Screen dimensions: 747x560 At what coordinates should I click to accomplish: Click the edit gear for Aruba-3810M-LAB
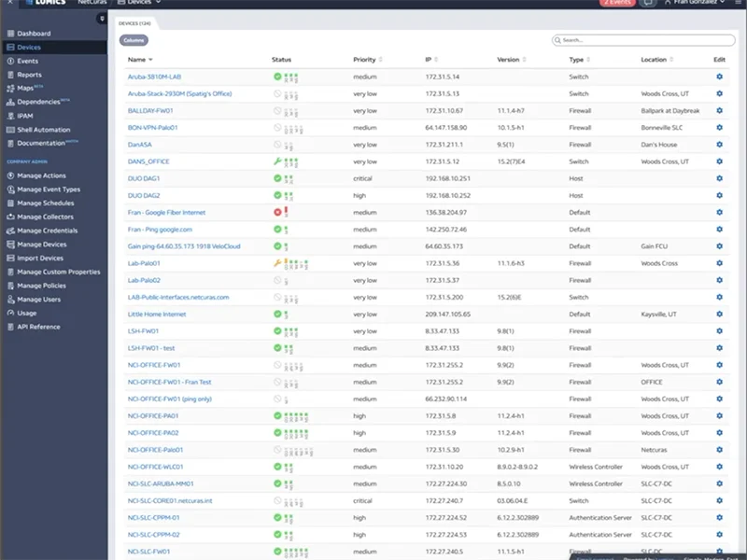719,77
